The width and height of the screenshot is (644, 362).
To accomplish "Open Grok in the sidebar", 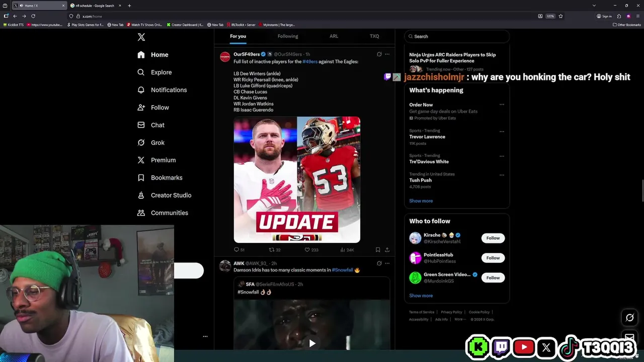I will point(151,143).
